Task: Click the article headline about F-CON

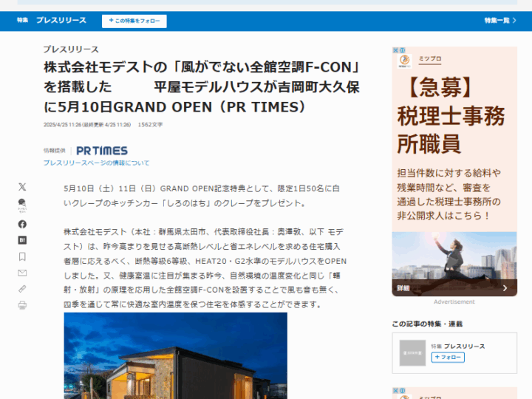Action: point(202,87)
